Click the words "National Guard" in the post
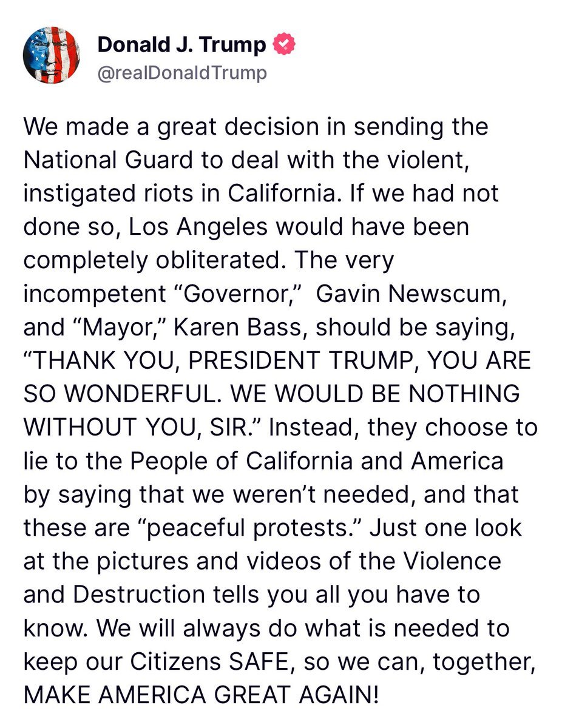The height and width of the screenshot is (728, 562). [x=98, y=161]
